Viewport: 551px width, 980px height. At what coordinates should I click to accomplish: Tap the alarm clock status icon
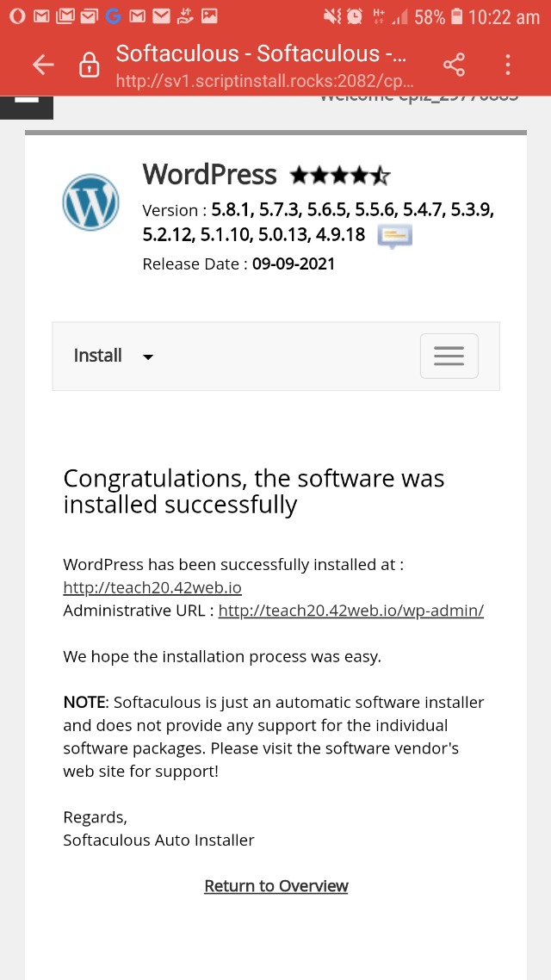355,16
